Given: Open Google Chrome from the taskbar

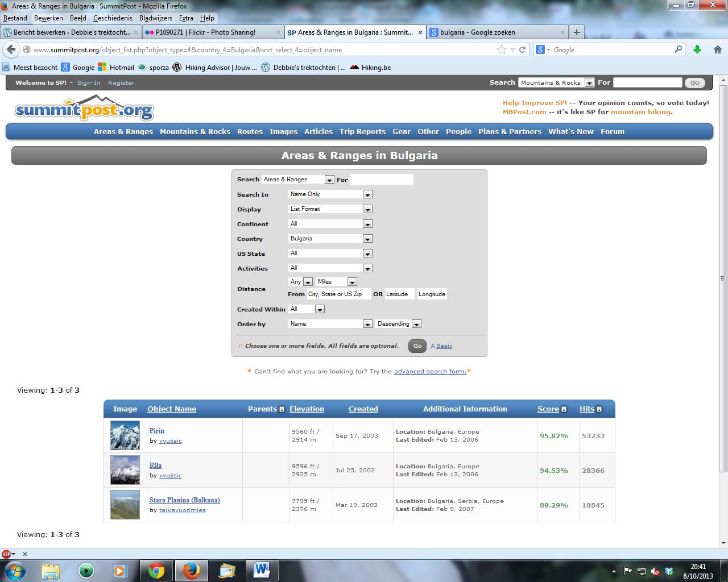Looking at the screenshot, I should click(156, 570).
